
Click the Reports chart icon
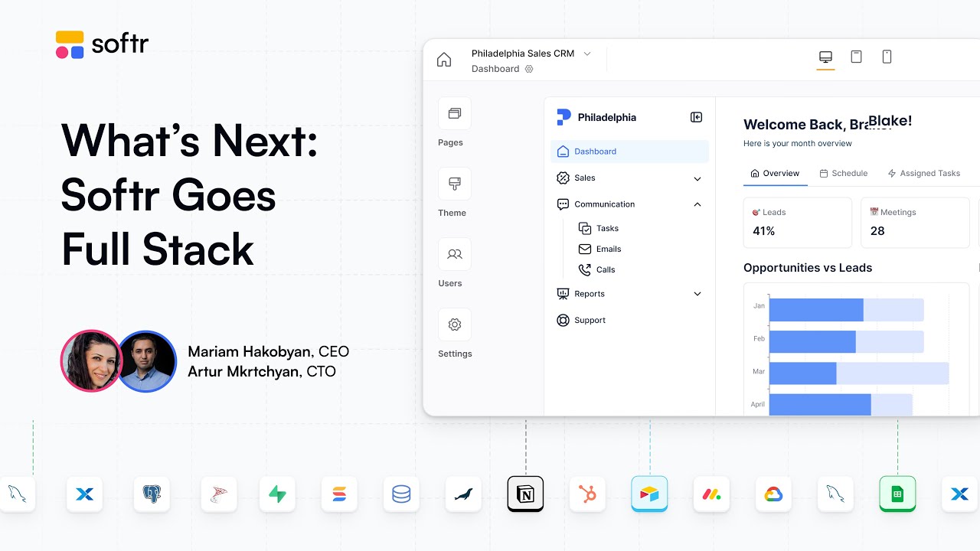point(563,294)
